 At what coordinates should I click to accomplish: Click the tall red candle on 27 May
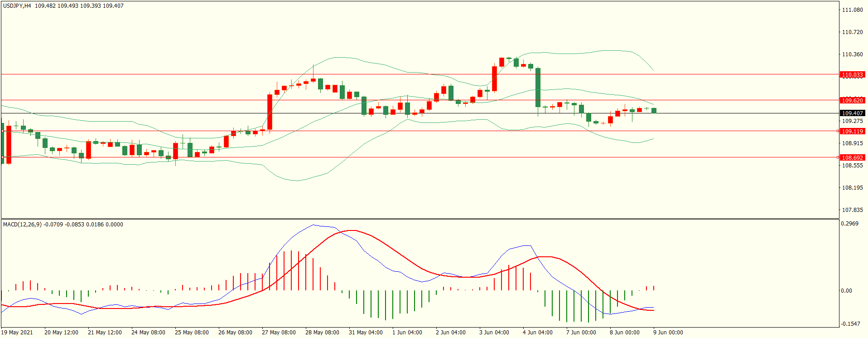pos(270,112)
